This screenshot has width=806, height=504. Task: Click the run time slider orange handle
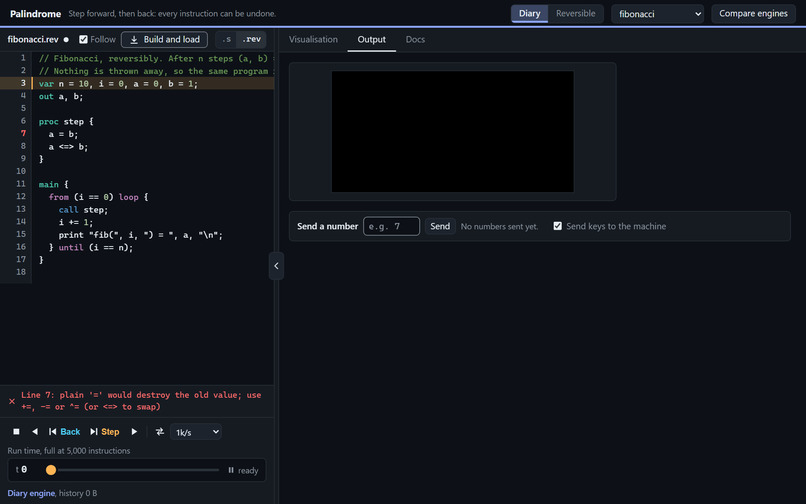coord(51,470)
